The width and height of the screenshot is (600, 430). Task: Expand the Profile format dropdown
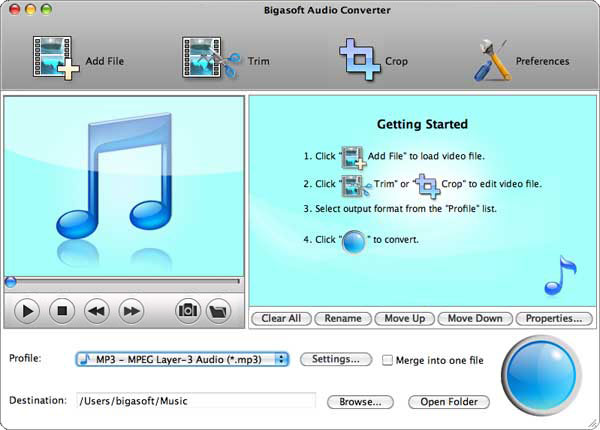tap(182, 359)
